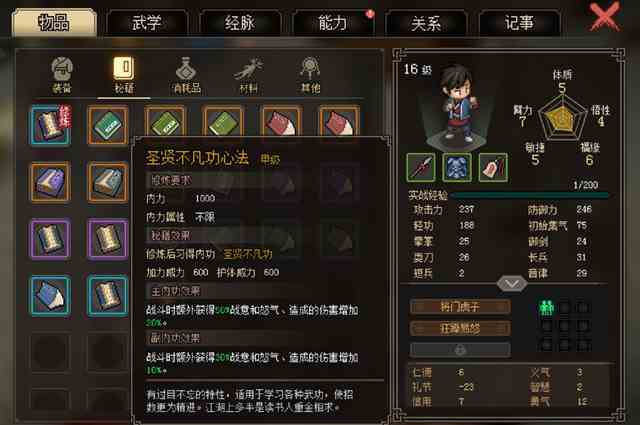Close the character panel with red X
Image resolution: width=640 pixels, height=425 pixels.
[x=604, y=17]
